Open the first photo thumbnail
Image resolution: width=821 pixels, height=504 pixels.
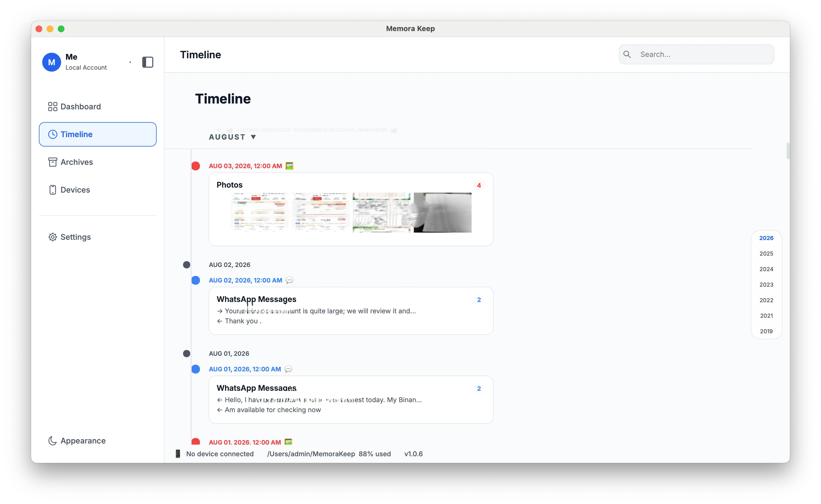(259, 212)
